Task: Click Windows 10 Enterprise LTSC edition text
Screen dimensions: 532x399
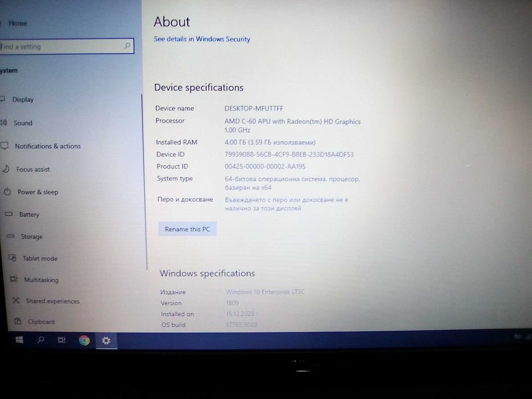Action: pyautogui.click(x=265, y=291)
